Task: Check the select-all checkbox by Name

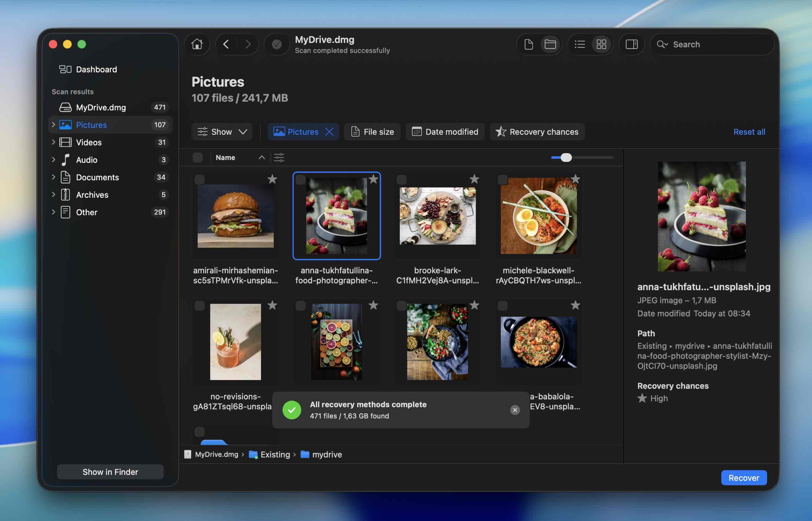Action: click(x=198, y=157)
